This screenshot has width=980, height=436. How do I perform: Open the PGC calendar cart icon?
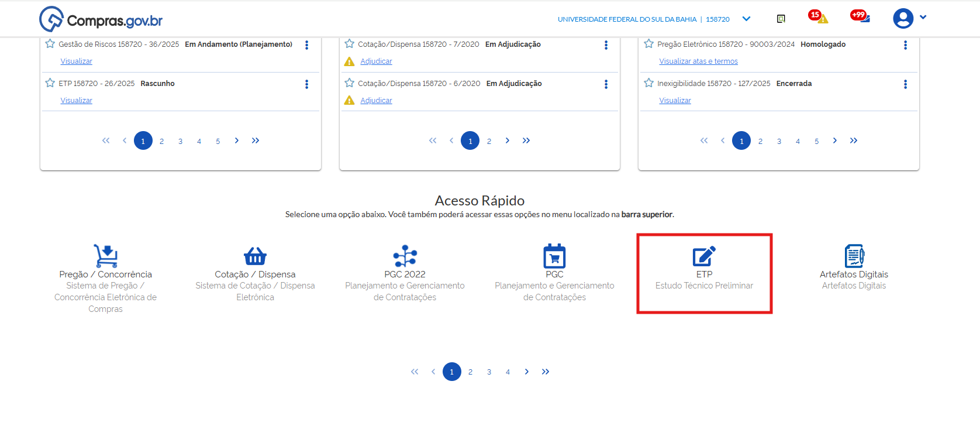(x=554, y=256)
